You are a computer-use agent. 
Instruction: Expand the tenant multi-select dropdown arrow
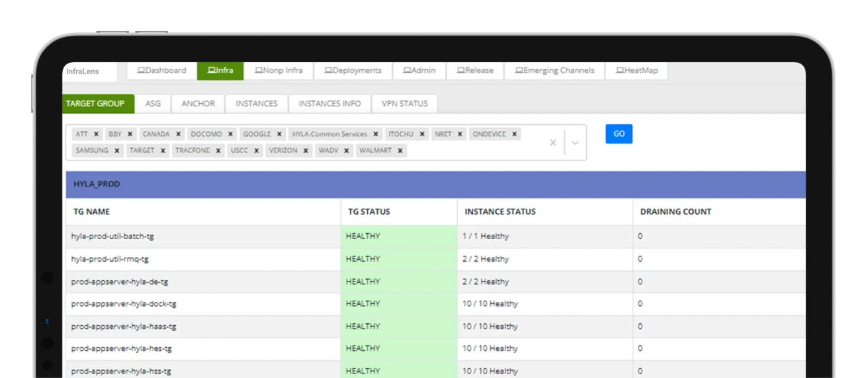pyautogui.click(x=575, y=143)
